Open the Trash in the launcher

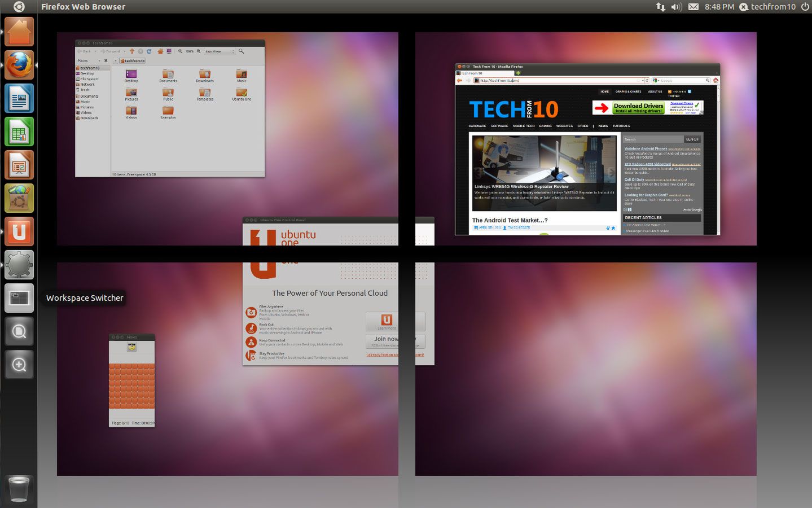coord(19,489)
